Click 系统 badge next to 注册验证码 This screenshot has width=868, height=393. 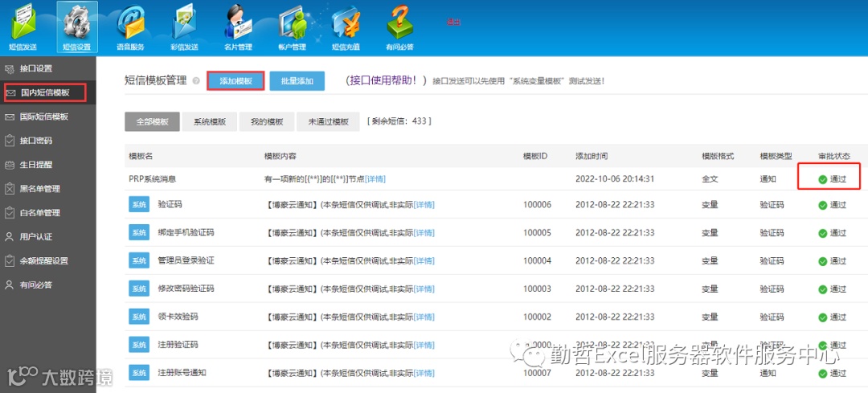click(x=139, y=345)
